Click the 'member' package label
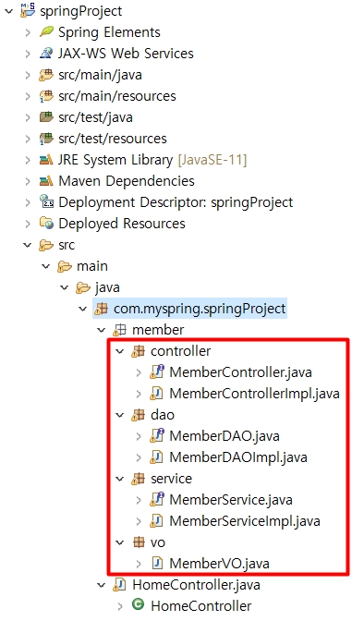 [158, 330]
